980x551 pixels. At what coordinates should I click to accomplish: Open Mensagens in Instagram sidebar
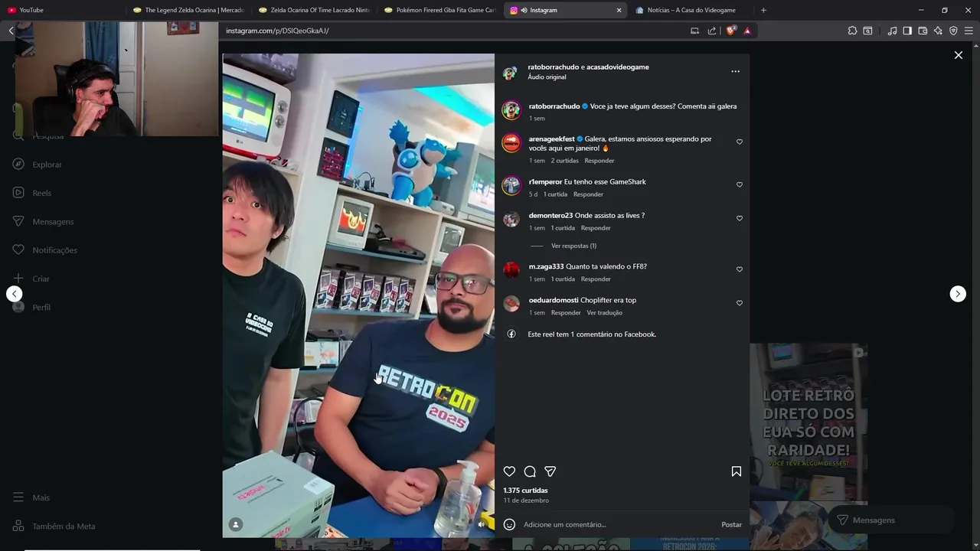click(x=44, y=221)
